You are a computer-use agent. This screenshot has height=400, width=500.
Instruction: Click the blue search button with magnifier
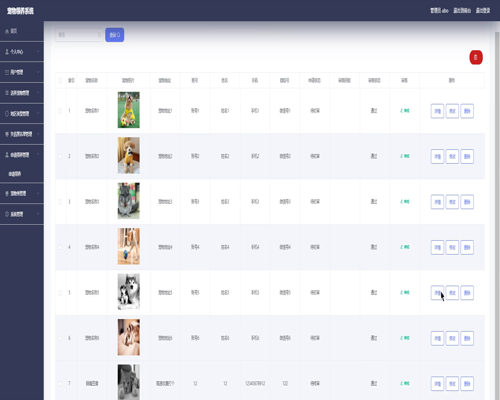[x=115, y=35]
